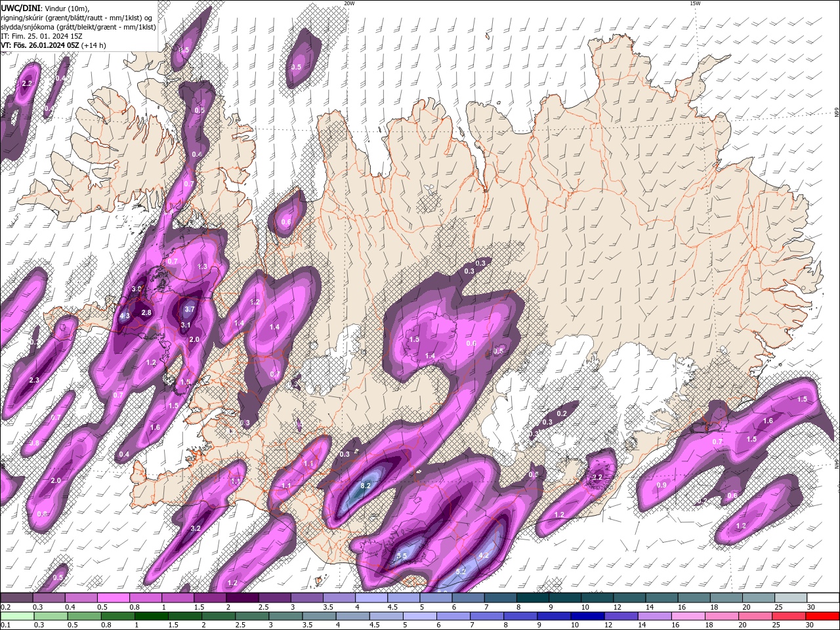The image size is (840, 630).
Task: Click the UWC/DINI title text
Action: pyautogui.click(x=21, y=7)
